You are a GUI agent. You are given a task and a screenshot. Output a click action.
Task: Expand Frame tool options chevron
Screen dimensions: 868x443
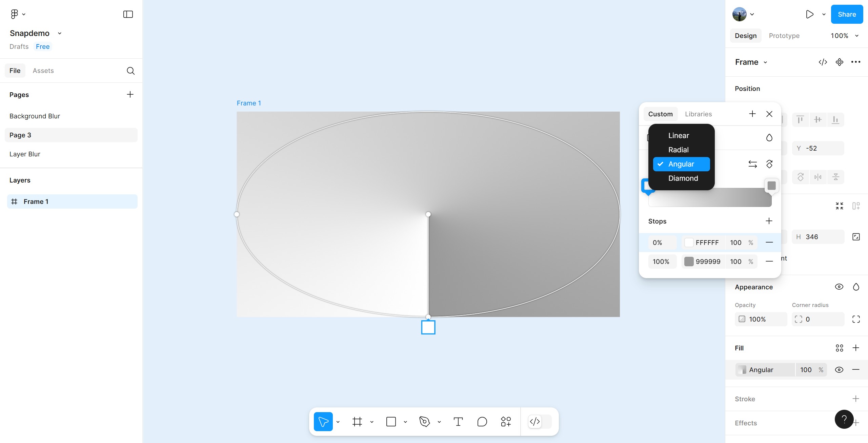click(371, 422)
